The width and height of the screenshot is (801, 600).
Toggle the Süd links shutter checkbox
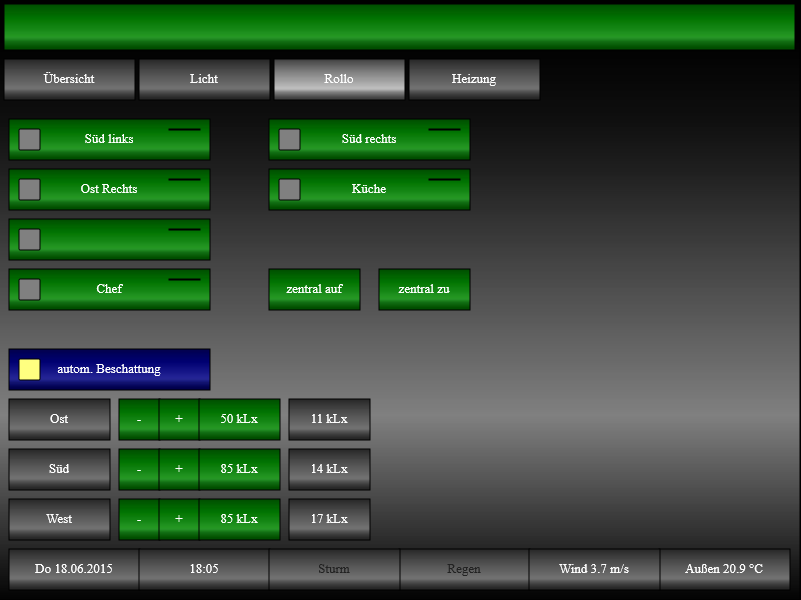coord(30,139)
